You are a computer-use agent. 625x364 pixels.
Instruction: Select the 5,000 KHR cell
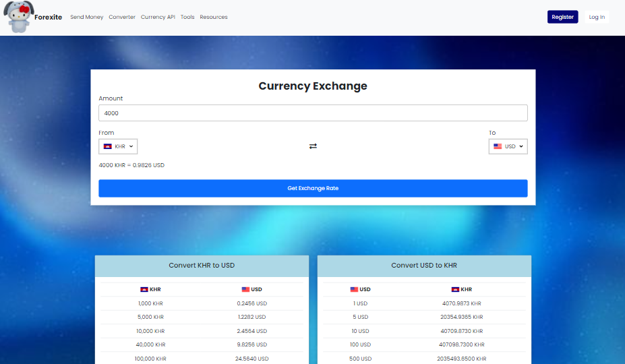tap(150, 317)
